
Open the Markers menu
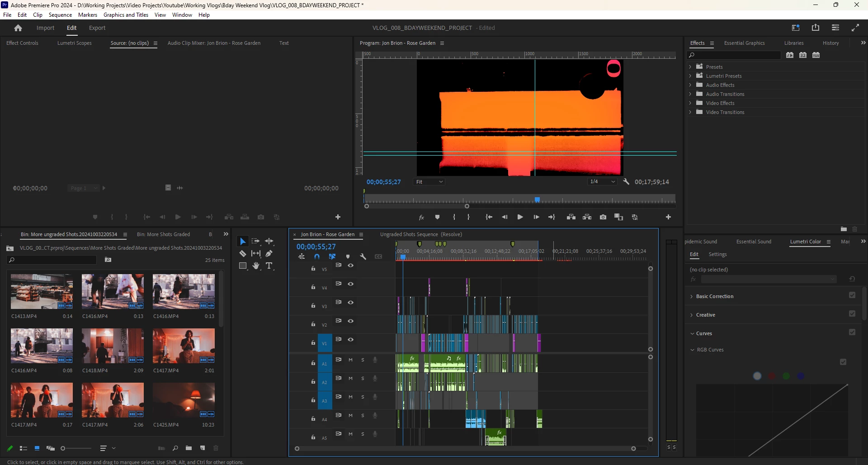click(x=88, y=15)
